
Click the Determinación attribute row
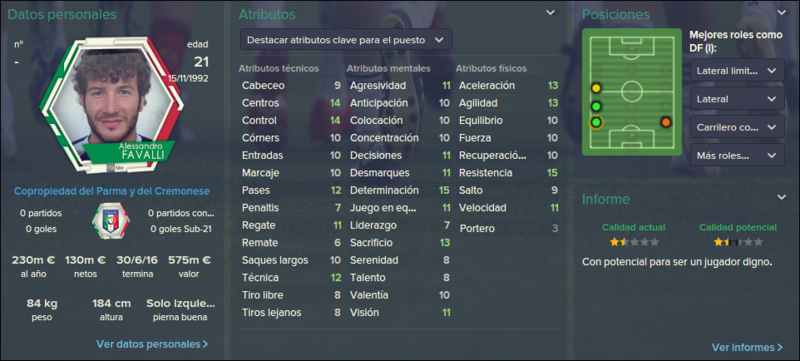(x=399, y=190)
